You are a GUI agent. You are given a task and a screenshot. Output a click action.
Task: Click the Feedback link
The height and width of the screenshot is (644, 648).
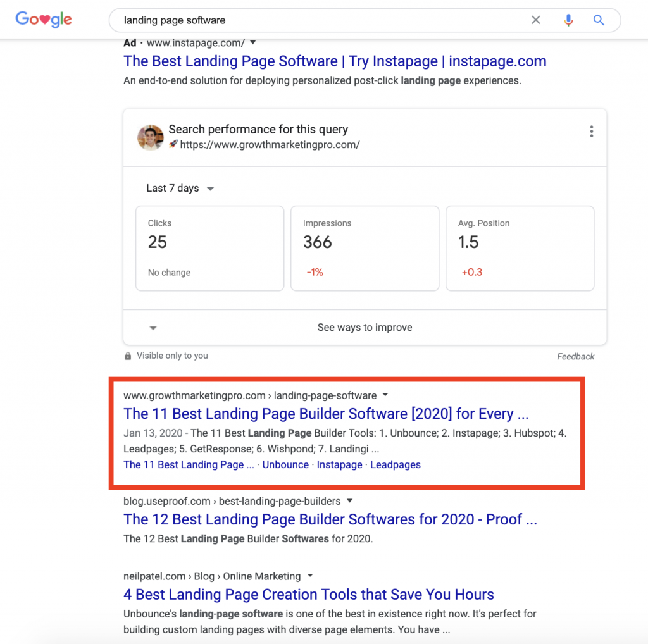[x=575, y=357]
